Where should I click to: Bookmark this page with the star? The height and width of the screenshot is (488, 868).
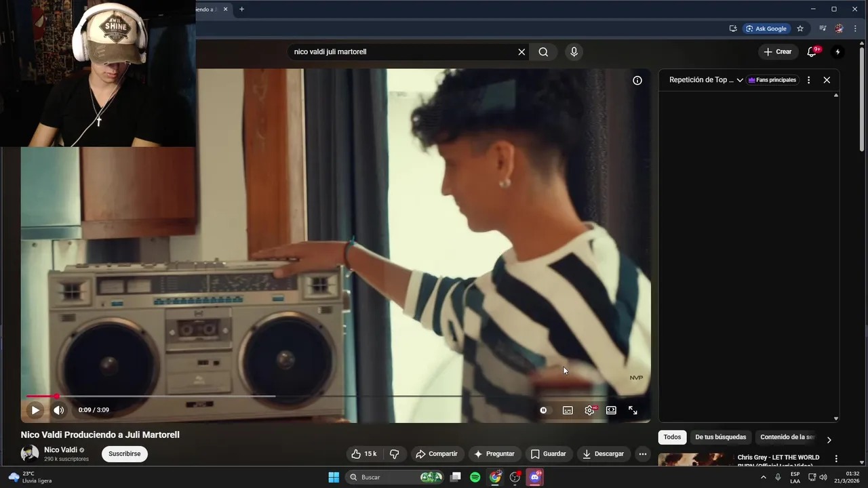click(x=800, y=28)
